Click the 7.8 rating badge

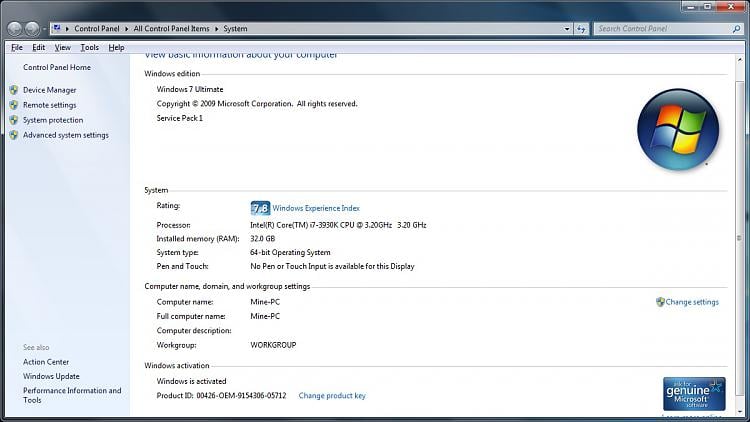coord(260,208)
